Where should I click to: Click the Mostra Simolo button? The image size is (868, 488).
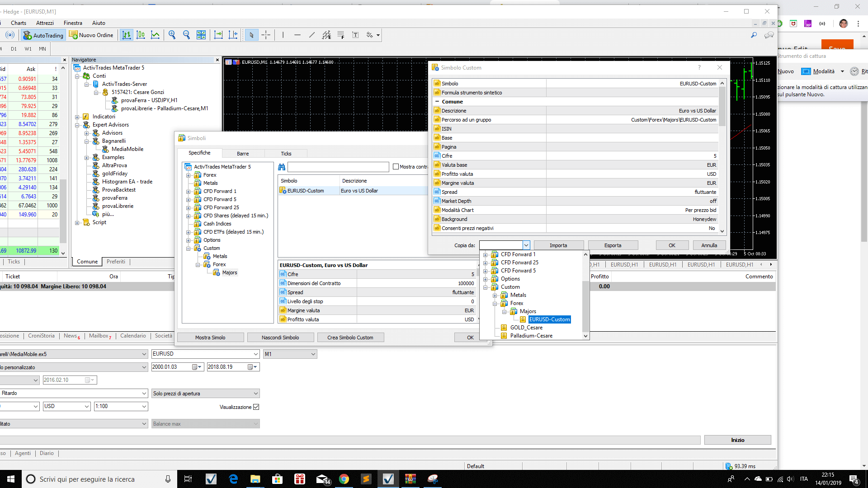click(210, 338)
